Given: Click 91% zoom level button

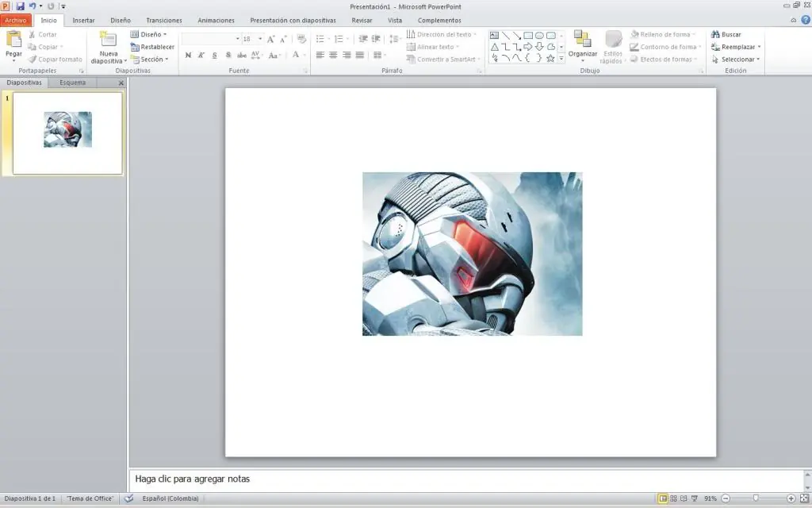Looking at the screenshot, I should (710, 498).
